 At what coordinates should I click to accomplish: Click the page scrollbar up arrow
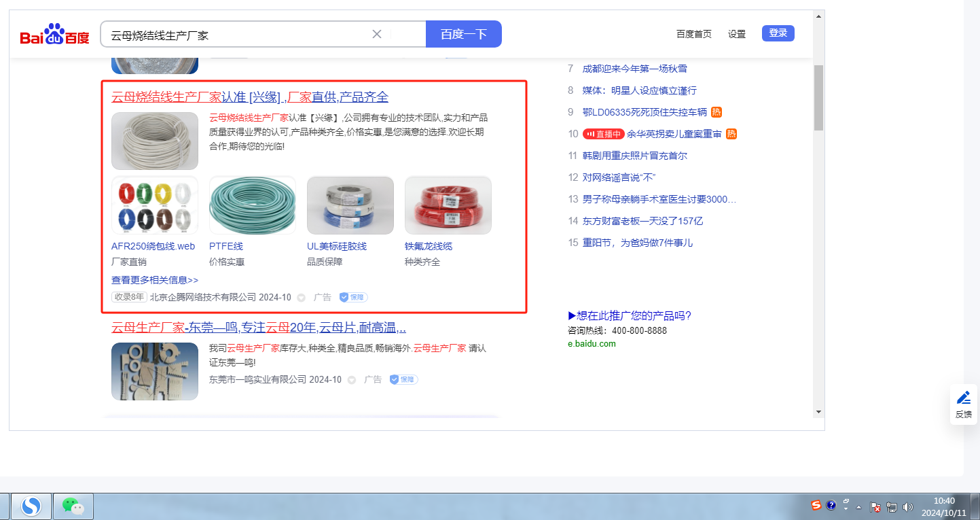[818, 16]
